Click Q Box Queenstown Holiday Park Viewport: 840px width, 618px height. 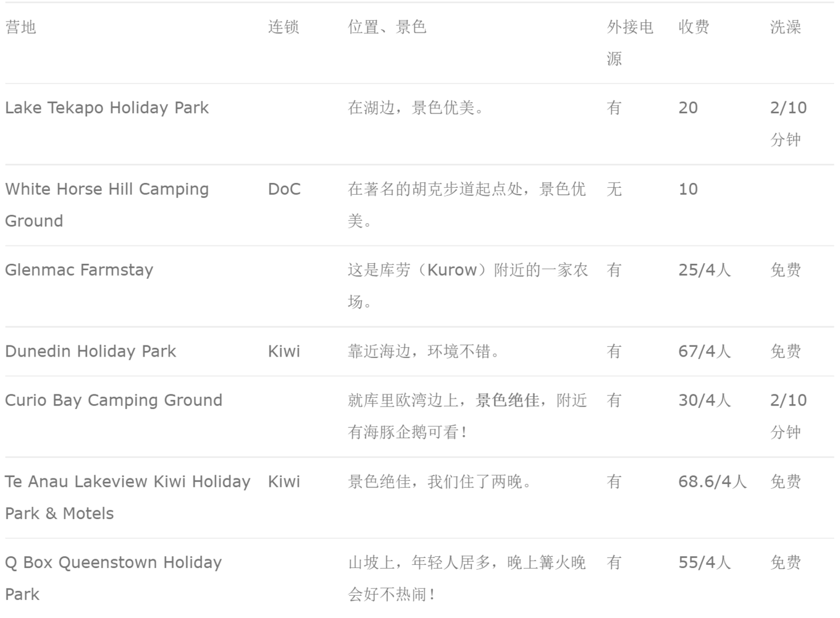click(114, 578)
